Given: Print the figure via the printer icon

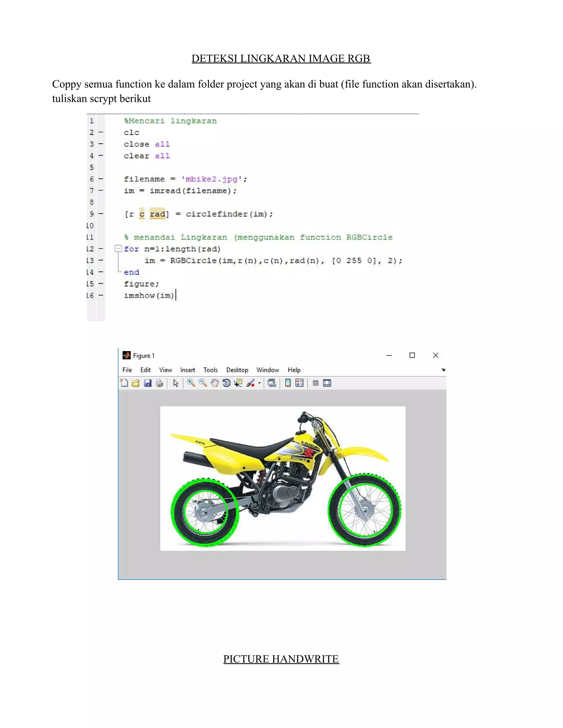Looking at the screenshot, I should click(159, 383).
